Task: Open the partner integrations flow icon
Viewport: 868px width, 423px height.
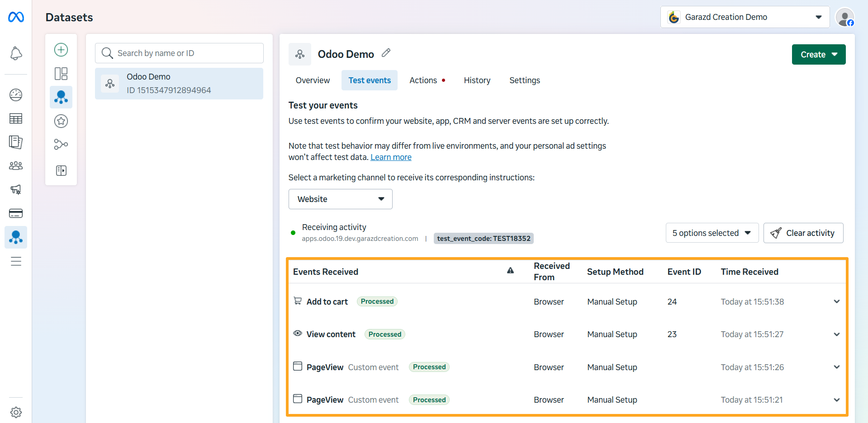Action: [61, 145]
